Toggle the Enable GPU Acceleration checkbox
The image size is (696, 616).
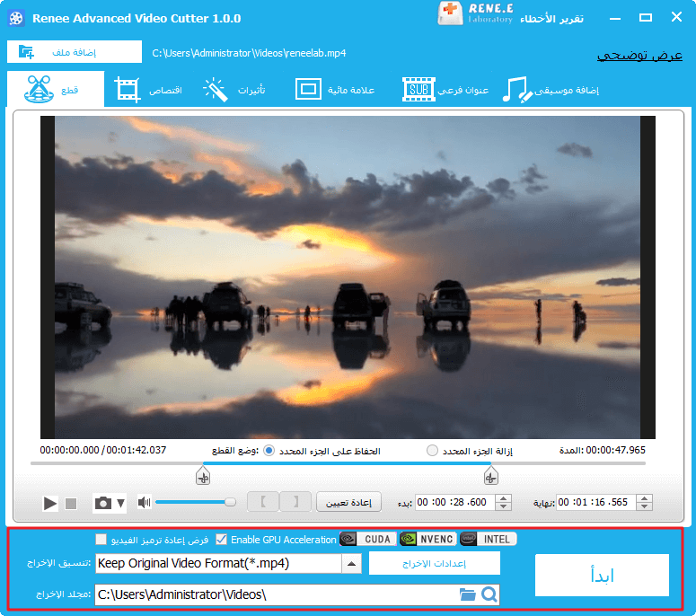(x=221, y=540)
